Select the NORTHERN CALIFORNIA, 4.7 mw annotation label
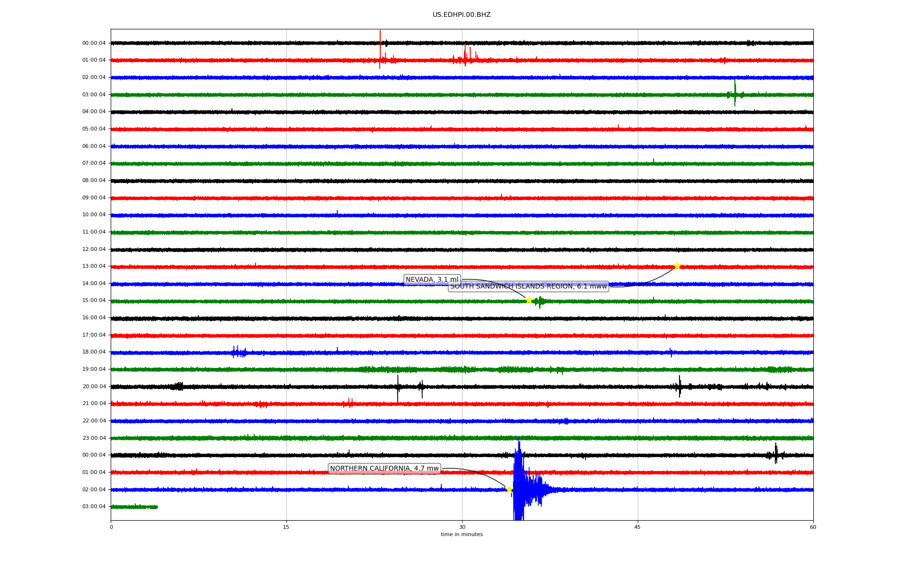This screenshot has width=924, height=578. coord(385,469)
